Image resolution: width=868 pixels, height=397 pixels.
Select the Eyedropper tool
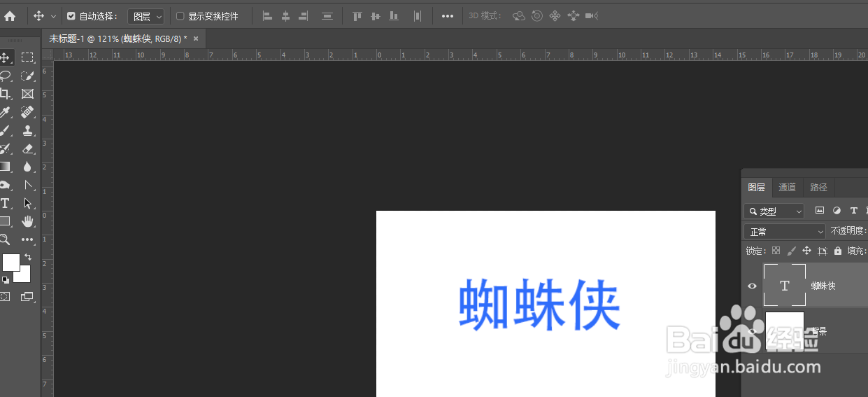[5, 112]
